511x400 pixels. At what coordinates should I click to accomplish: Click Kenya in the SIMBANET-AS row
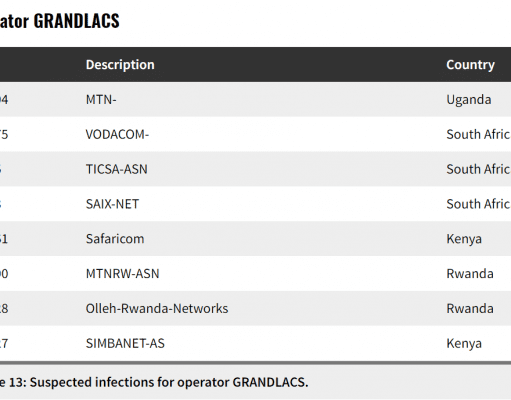tap(464, 344)
